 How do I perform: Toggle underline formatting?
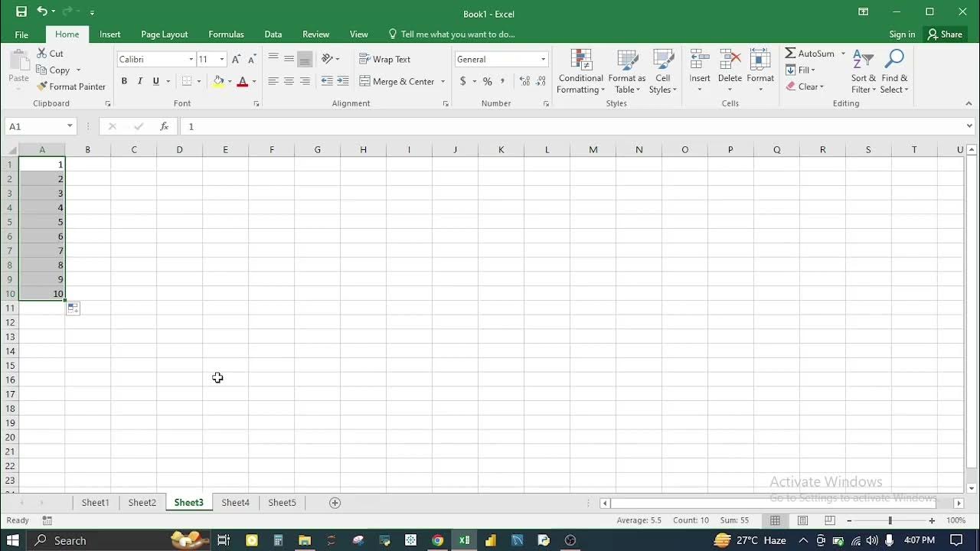click(156, 81)
